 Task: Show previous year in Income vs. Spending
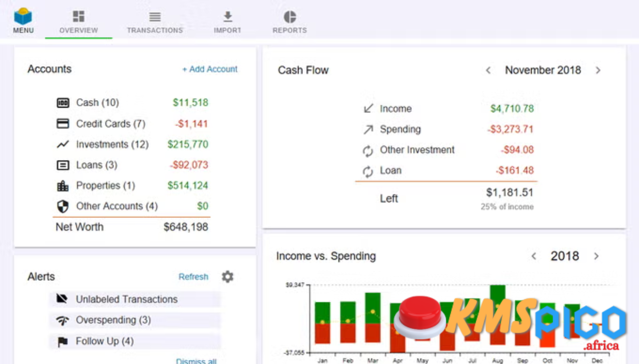pos(534,256)
